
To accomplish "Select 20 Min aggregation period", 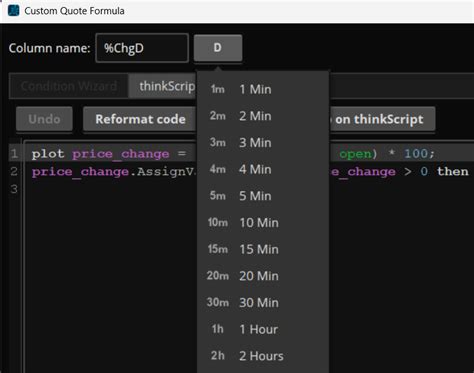I will click(263, 276).
